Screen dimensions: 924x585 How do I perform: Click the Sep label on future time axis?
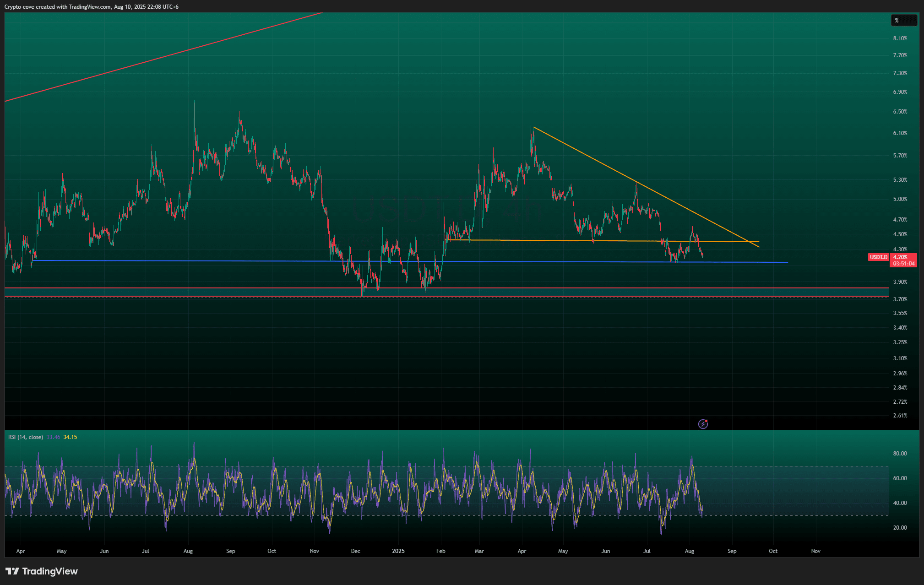click(732, 551)
